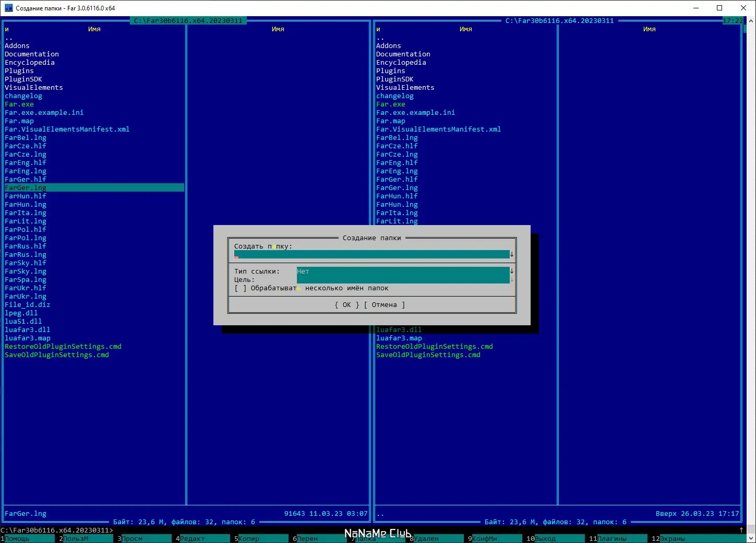Click the right panel path title
The width and height of the screenshot is (756, 543).
pyautogui.click(x=560, y=21)
